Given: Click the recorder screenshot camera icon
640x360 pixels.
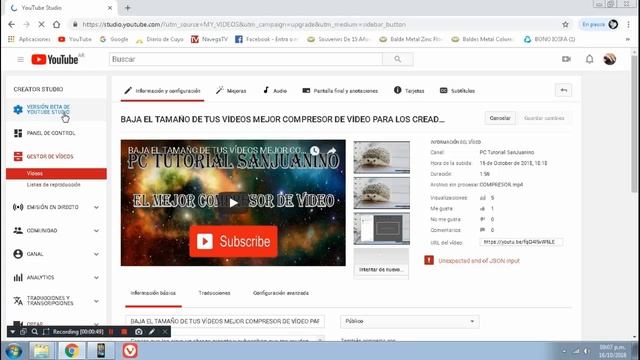Looking at the screenshot, I should [139, 332].
